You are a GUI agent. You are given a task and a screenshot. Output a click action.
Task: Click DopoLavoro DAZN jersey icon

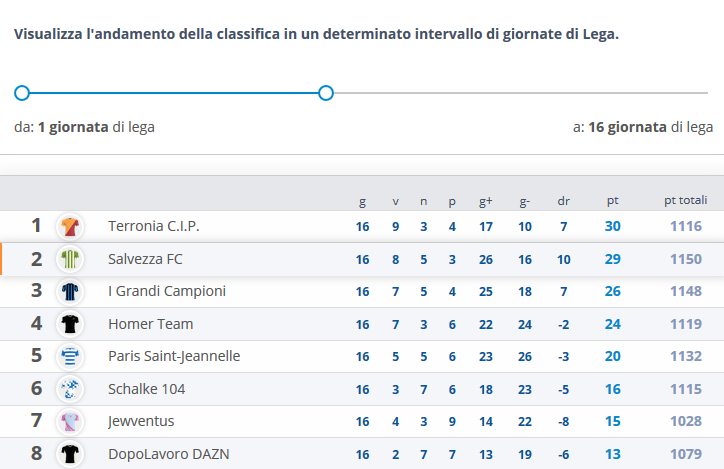point(70,453)
